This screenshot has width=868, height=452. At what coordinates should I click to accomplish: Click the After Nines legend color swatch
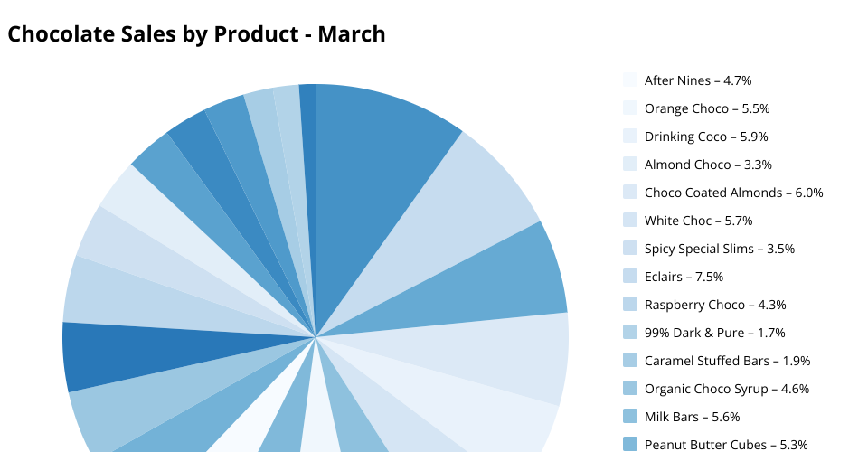click(630, 80)
